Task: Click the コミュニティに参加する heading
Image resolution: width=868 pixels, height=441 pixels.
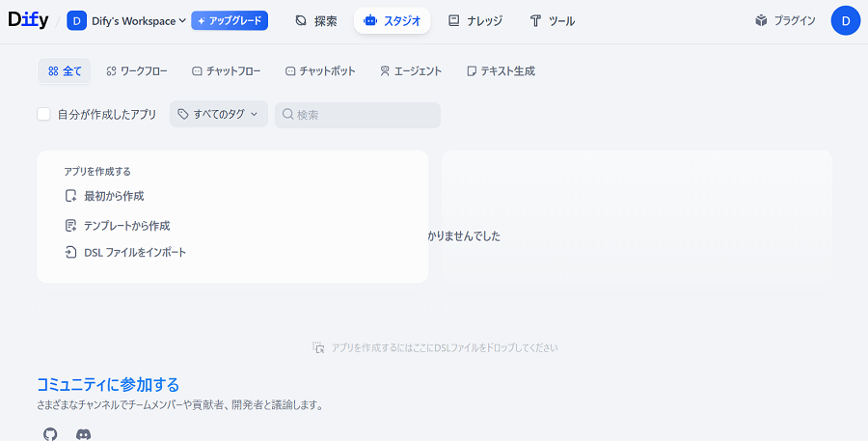Action: click(x=108, y=384)
